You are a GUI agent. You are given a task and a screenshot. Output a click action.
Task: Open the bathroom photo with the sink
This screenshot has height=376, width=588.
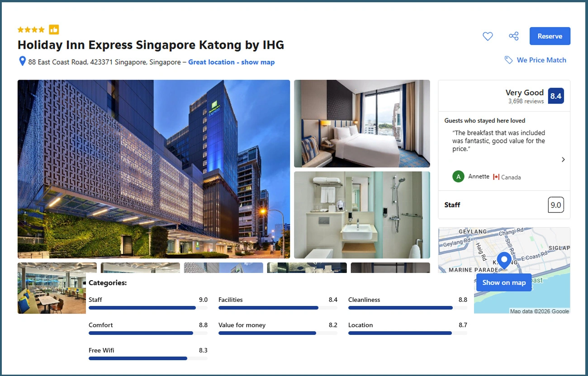click(x=361, y=215)
